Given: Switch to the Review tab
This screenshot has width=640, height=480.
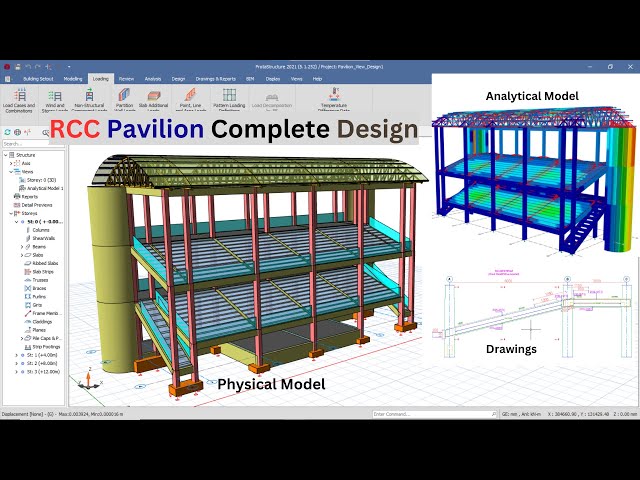Looking at the screenshot, I should coord(126,79).
